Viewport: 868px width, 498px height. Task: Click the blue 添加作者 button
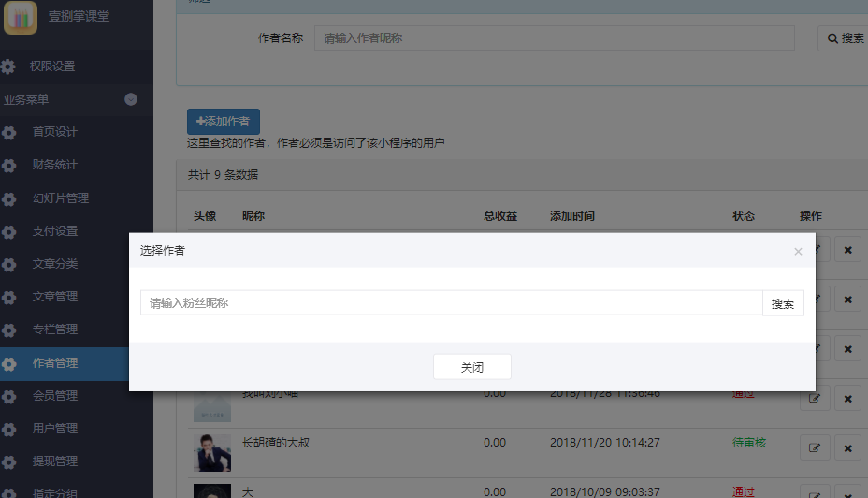(x=224, y=122)
